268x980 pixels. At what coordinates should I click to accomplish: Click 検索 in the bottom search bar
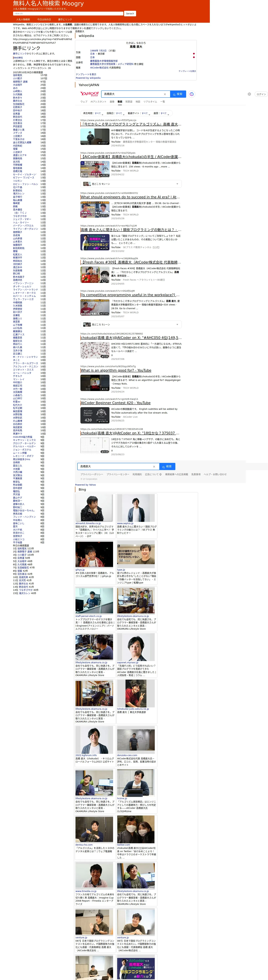pyautogui.click(x=167, y=466)
